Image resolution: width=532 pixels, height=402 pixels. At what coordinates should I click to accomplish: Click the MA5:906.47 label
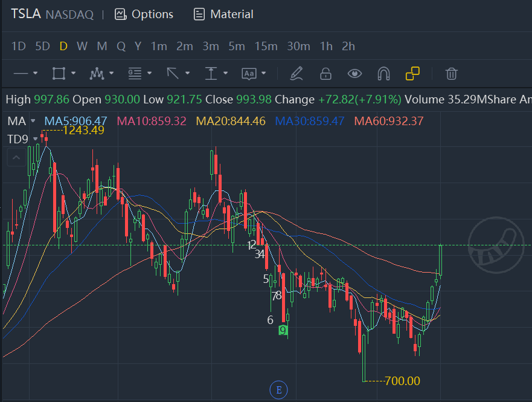coord(75,121)
